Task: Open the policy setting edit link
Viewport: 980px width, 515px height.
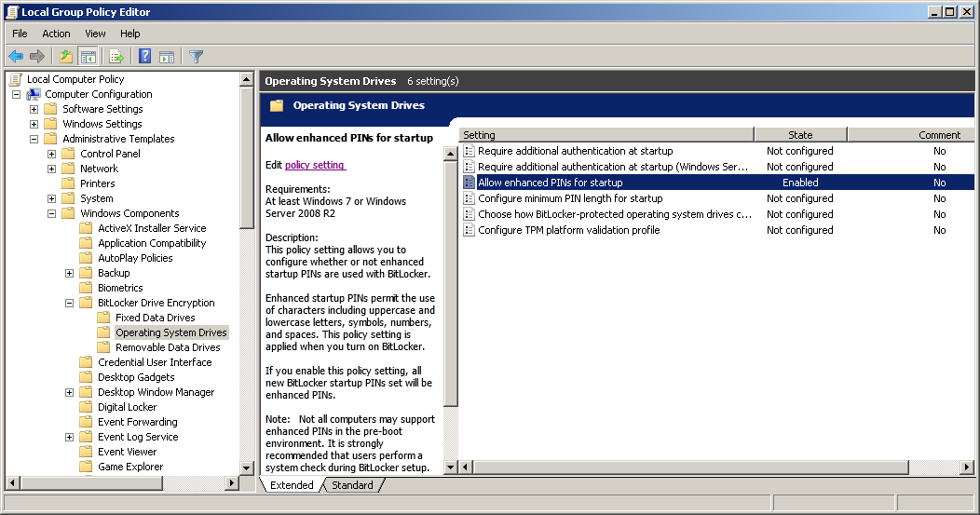Action: click(x=314, y=165)
